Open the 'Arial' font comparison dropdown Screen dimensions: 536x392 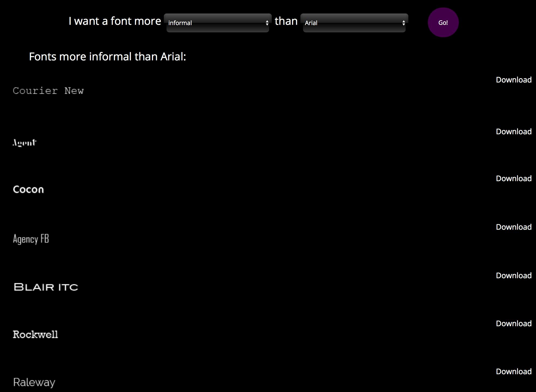click(x=354, y=23)
